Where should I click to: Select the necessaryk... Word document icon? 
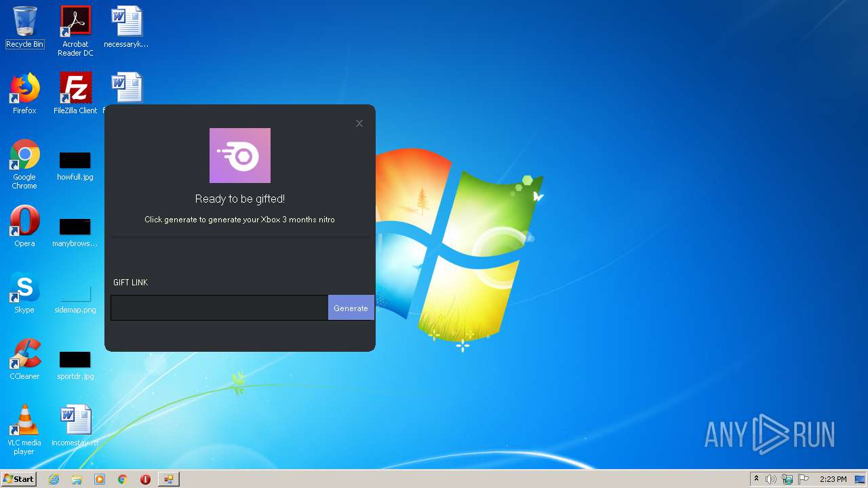126,28
